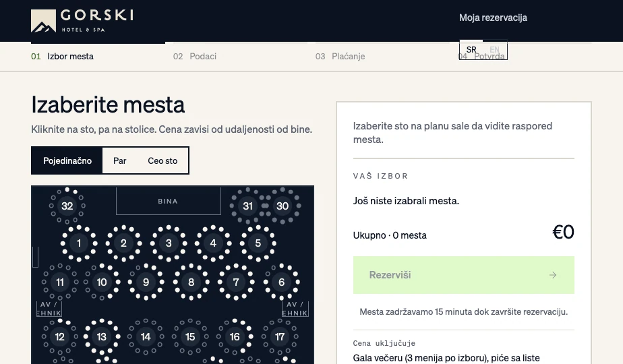
Task: Click 'Ukupno · 0 mesta' label
Action: pyautogui.click(x=390, y=235)
